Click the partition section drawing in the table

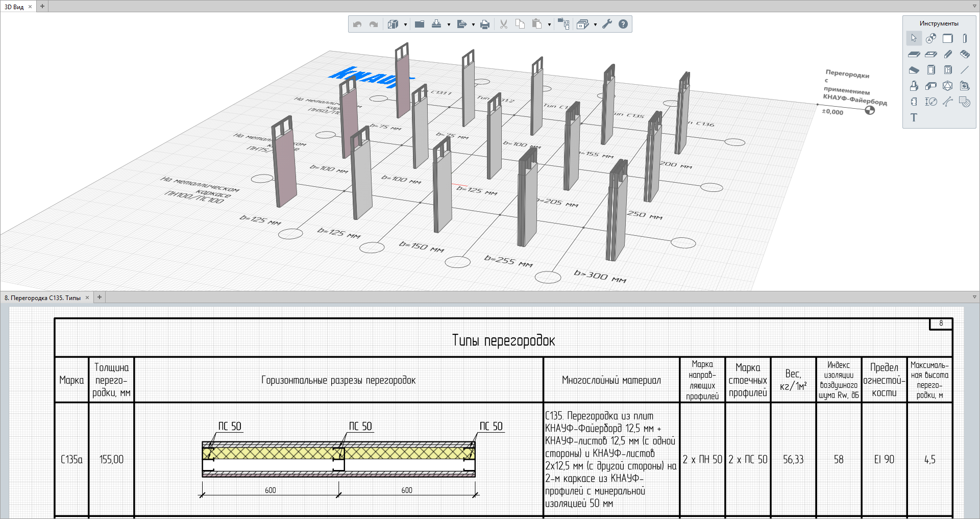(339, 459)
